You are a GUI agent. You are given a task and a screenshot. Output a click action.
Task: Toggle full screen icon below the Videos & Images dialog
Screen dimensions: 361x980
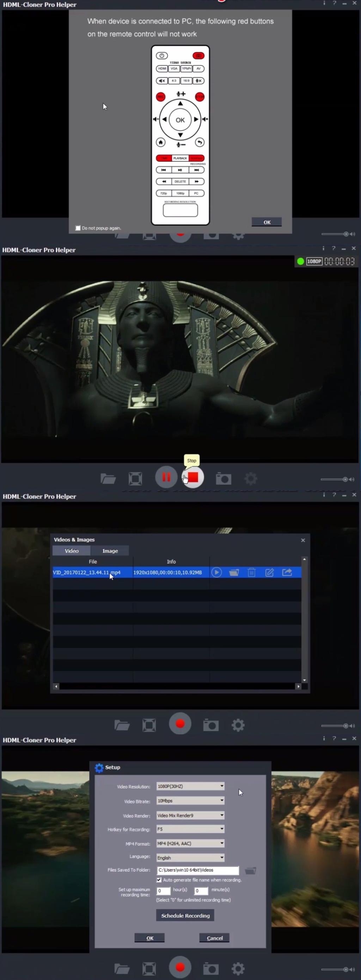point(149,725)
